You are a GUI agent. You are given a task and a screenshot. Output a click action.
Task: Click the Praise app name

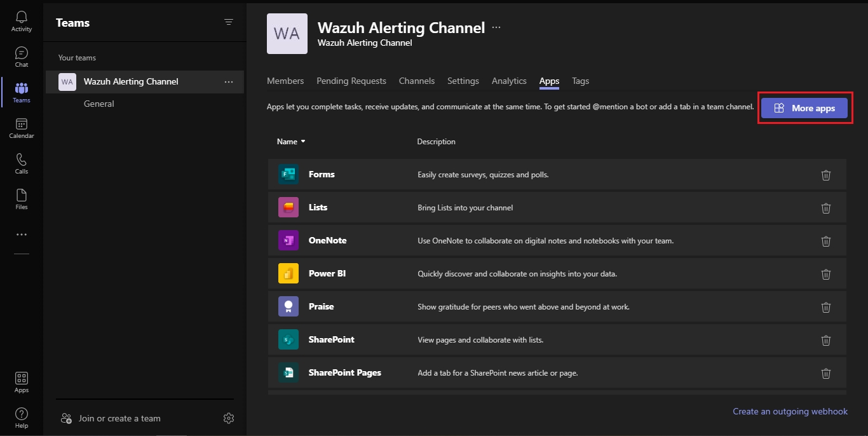click(x=321, y=306)
